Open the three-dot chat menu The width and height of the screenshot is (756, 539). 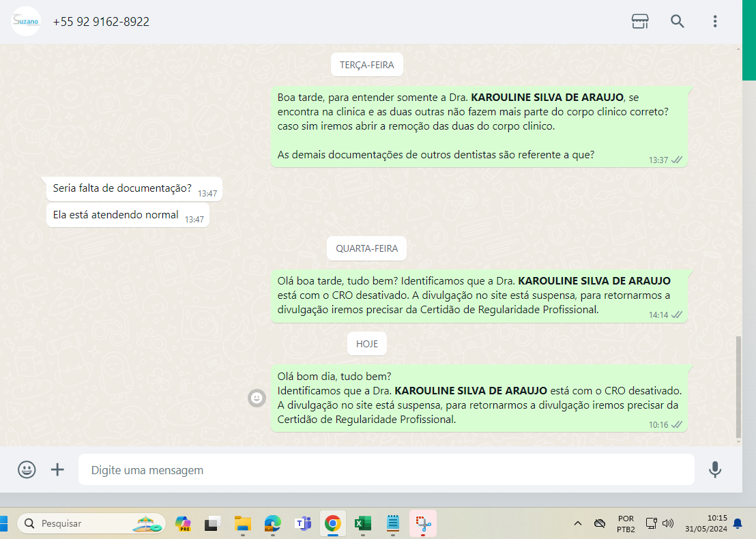tap(715, 21)
